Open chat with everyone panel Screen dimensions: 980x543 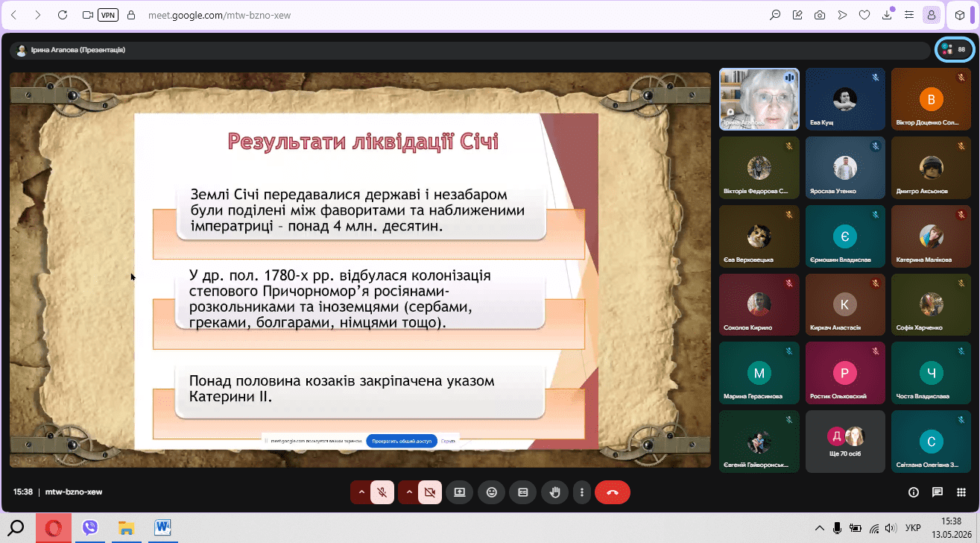coord(938,492)
